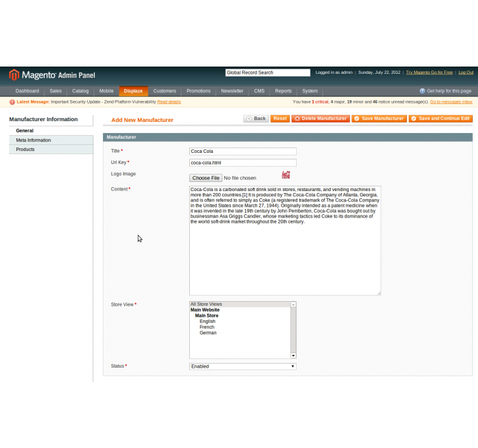Screen dimensions: 478x448
Task: Open the Catalog menu
Action: click(x=80, y=91)
